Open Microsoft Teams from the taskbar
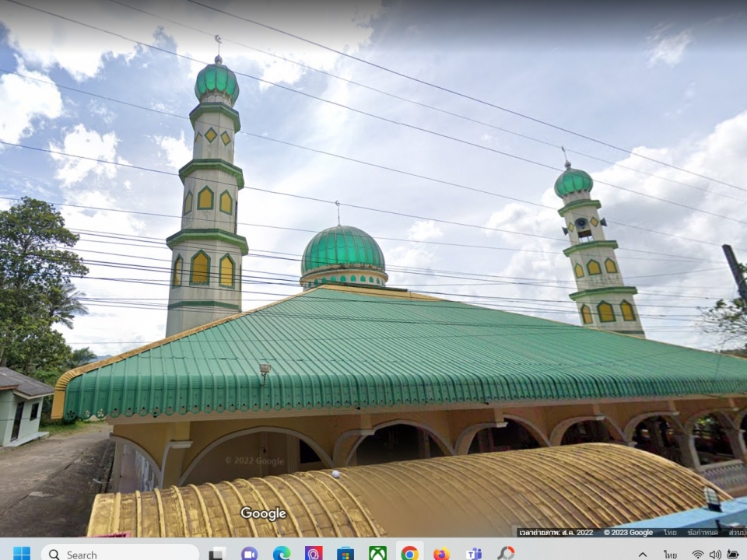This screenshot has width=747, height=560. click(x=473, y=554)
